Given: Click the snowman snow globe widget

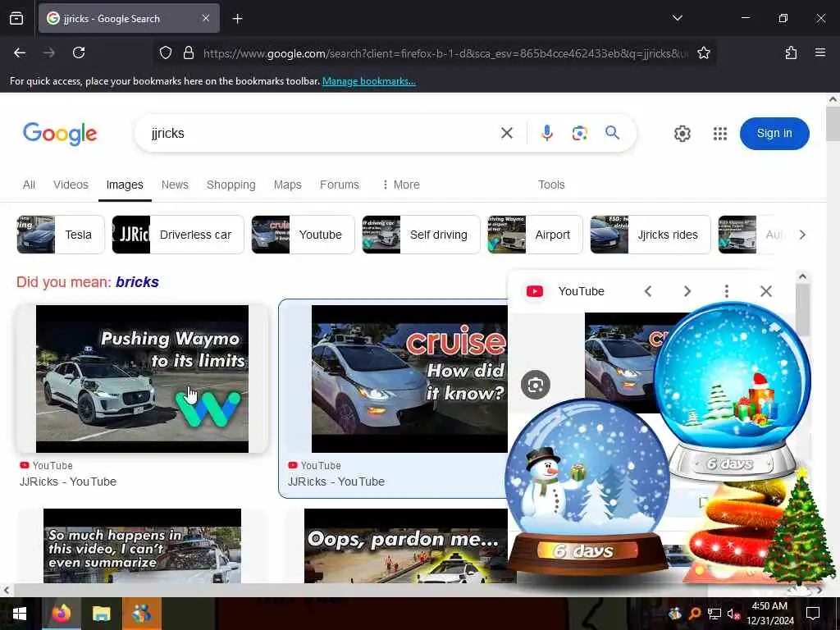Looking at the screenshot, I should (587, 487).
